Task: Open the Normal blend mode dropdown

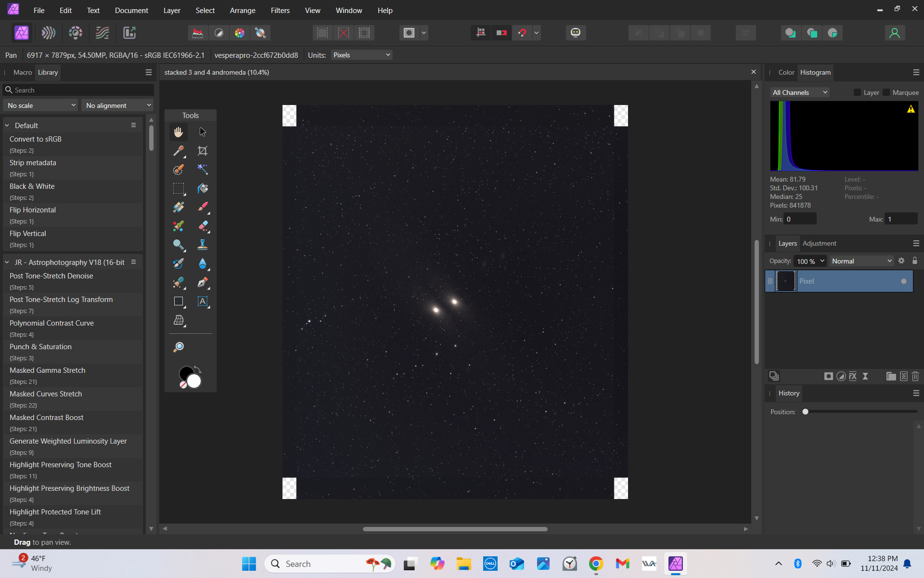Action: point(861,261)
